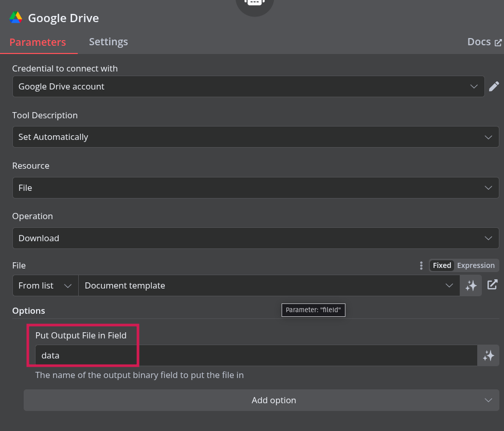Switch to the Settings tab

tap(108, 42)
